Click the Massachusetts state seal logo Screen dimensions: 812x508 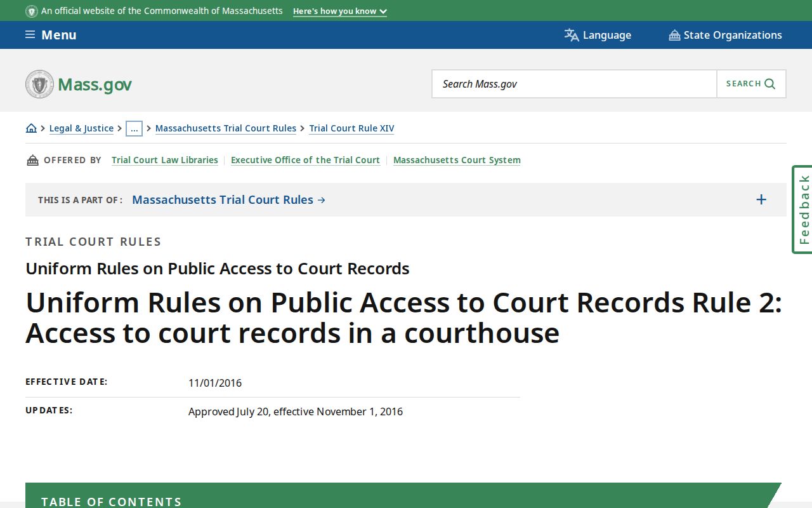(x=39, y=84)
